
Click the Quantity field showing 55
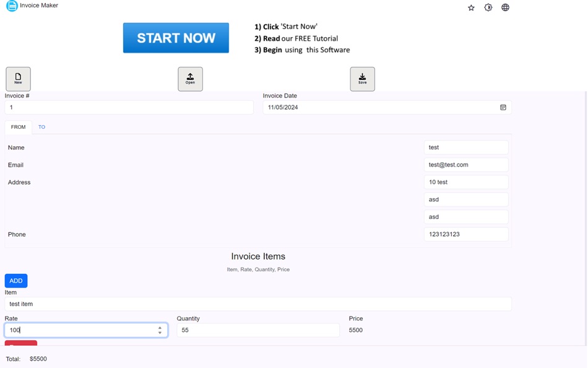258,330
